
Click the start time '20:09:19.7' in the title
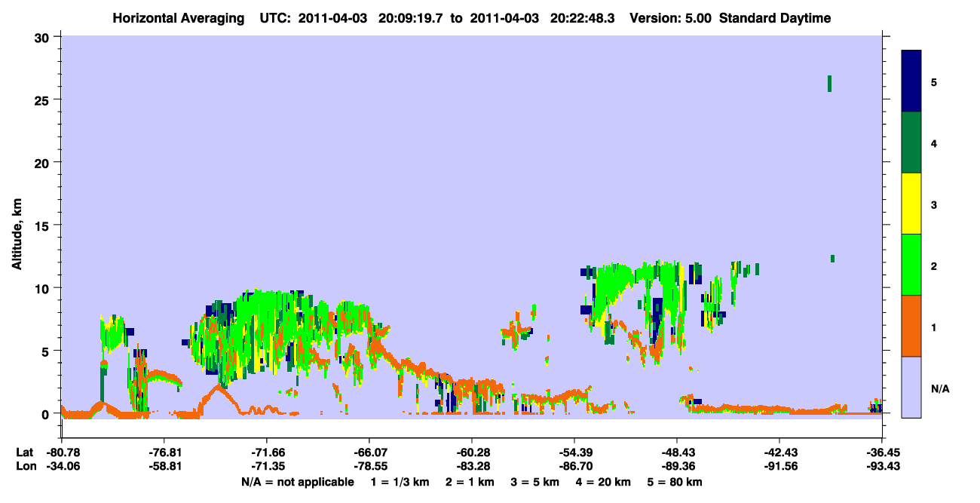click(x=410, y=18)
